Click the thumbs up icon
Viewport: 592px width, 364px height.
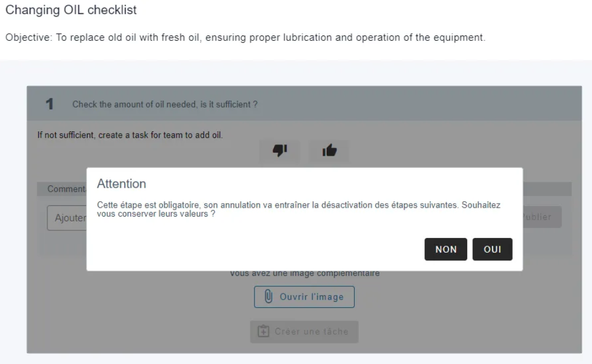[x=329, y=150]
